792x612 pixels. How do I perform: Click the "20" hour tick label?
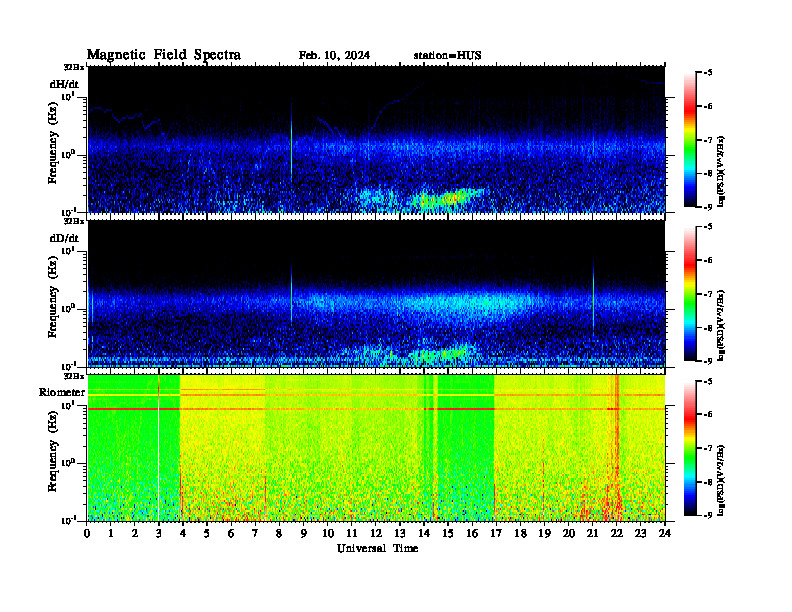[569, 533]
